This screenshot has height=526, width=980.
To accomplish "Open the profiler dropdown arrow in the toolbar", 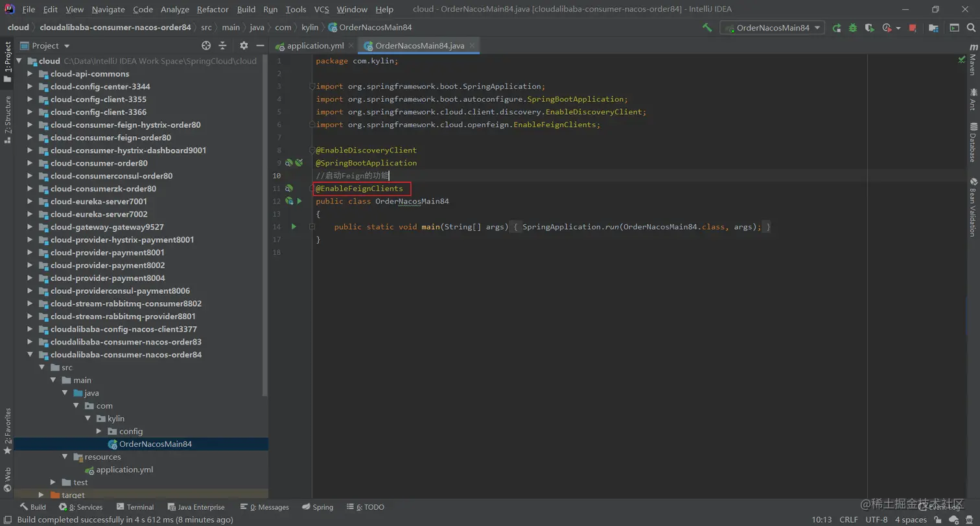I will point(898,29).
